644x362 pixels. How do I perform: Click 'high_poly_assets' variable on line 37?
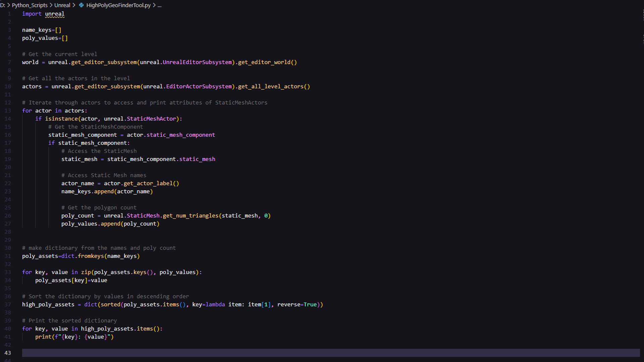click(48, 304)
